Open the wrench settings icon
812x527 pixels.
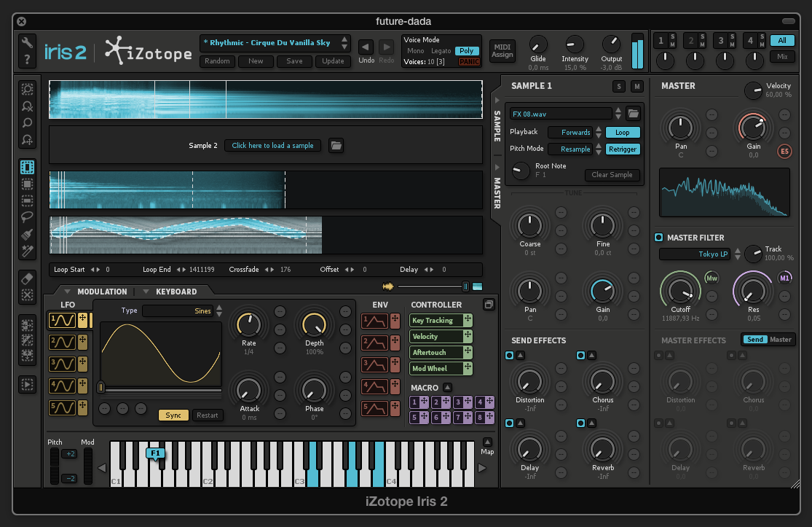click(27, 42)
